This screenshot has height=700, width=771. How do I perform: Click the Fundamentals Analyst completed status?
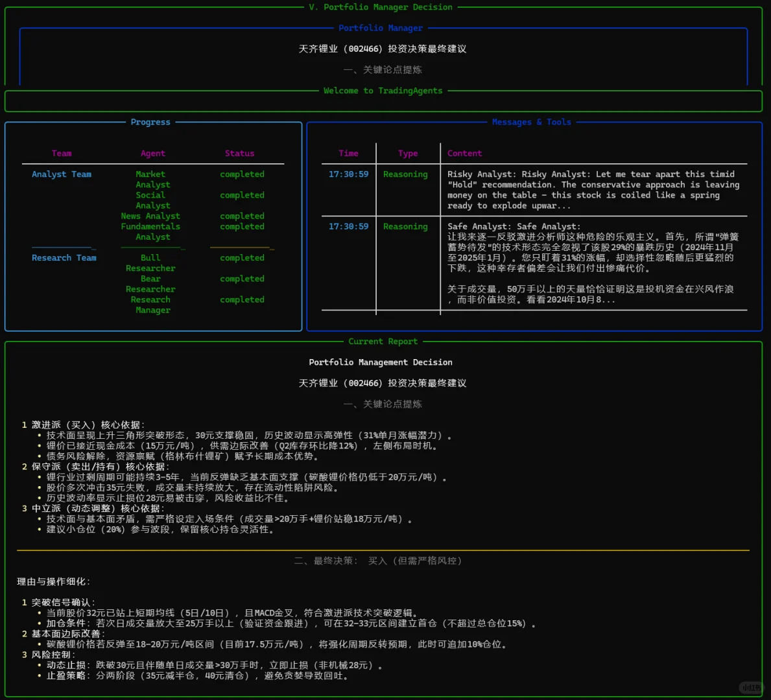coord(242,226)
